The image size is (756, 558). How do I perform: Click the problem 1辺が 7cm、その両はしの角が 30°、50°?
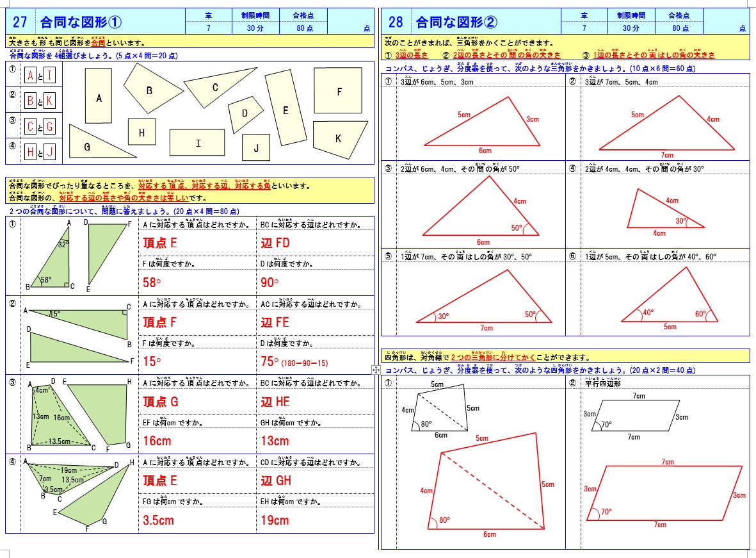[466, 256]
